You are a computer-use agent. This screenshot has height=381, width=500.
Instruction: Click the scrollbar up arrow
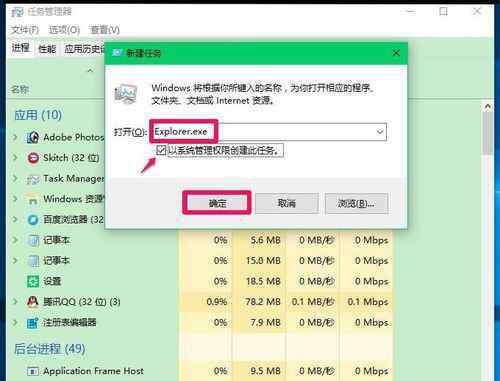pos(488,107)
